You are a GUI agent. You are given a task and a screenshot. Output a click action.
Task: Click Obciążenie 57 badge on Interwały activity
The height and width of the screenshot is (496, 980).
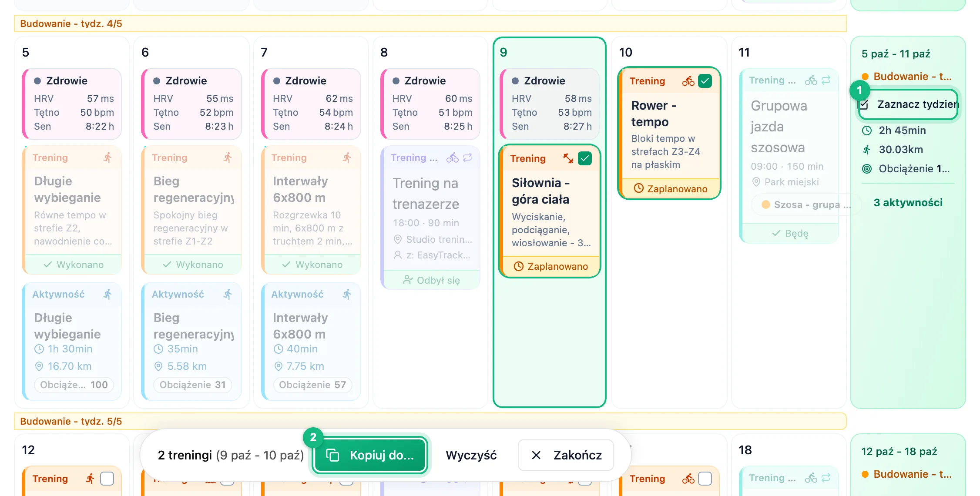(x=312, y=385)
